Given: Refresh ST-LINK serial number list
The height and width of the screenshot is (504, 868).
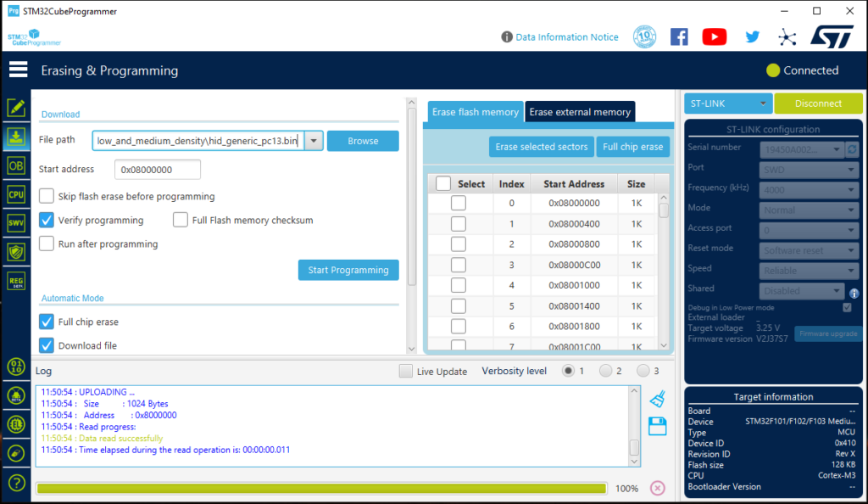Looking at the screenshot, I should click(x=852, y=149).
